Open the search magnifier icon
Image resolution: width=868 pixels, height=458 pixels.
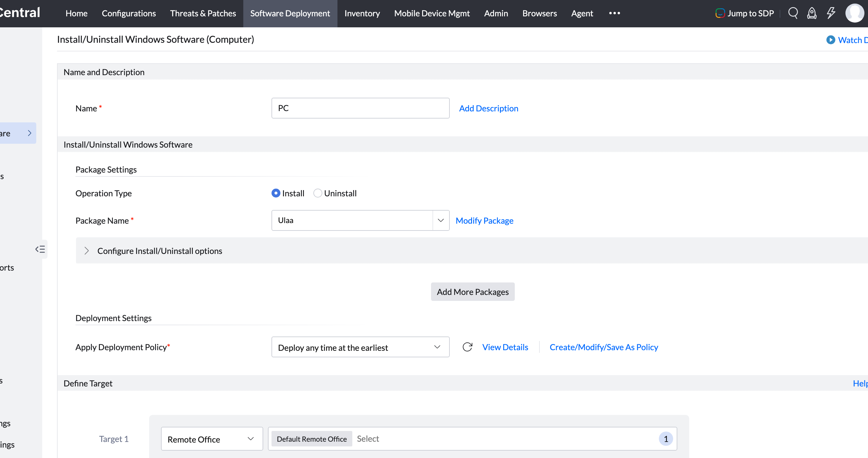pos(793,13)
